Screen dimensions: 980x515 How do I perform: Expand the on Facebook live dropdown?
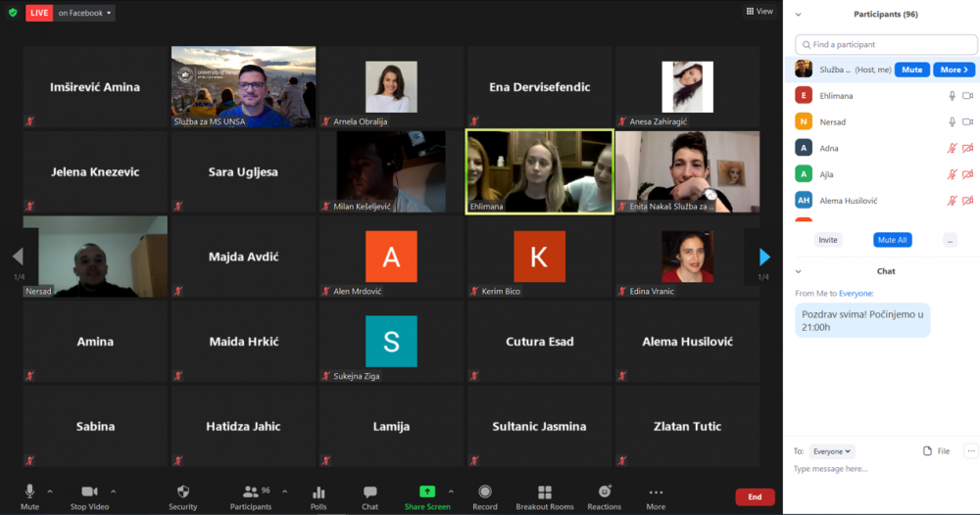(84, 13)
